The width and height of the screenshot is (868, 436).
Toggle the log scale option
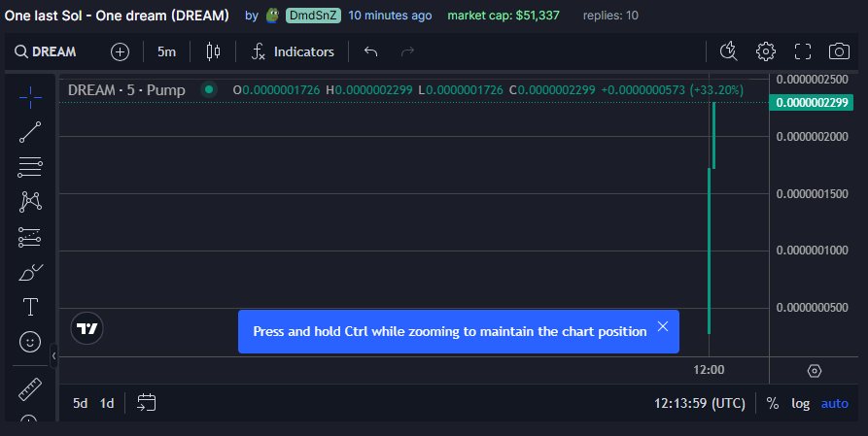click(x=801, y=403)
